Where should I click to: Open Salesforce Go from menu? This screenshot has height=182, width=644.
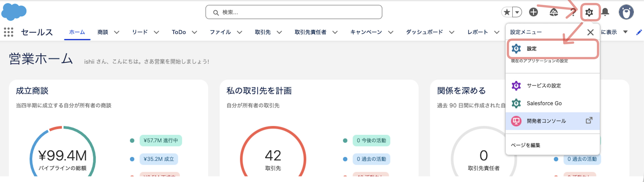click(x=553, y=103)
